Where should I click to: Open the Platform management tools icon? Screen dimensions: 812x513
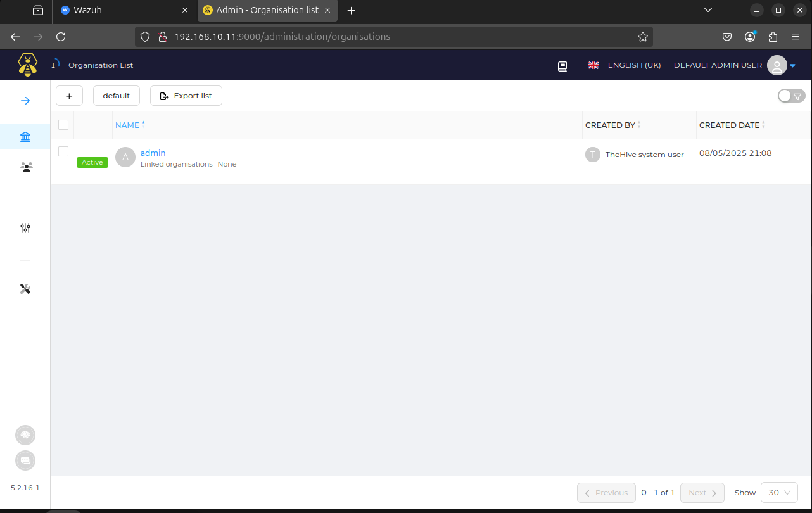(x=25, y=289)
